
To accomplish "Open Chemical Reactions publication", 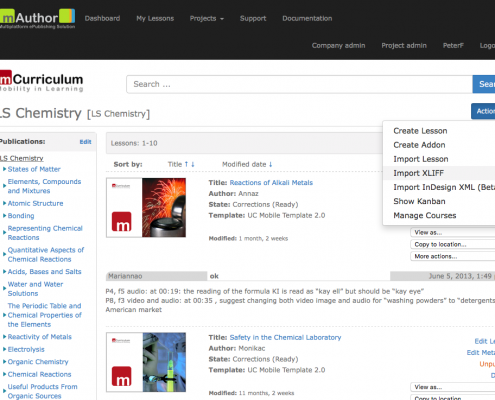I will 39,374.
